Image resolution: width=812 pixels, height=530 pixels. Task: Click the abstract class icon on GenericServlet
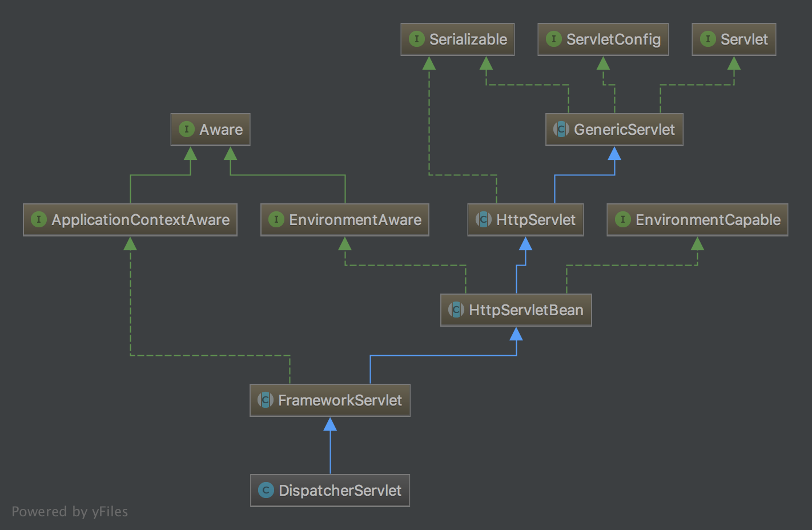click(x=561, y=129)
